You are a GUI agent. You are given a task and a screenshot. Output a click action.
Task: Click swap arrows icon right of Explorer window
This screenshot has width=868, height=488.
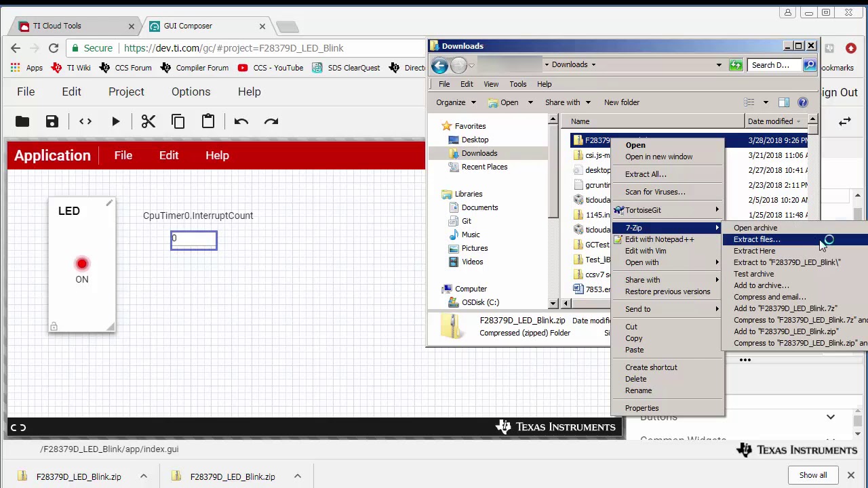pyautogui.click(x=845, y=121)
